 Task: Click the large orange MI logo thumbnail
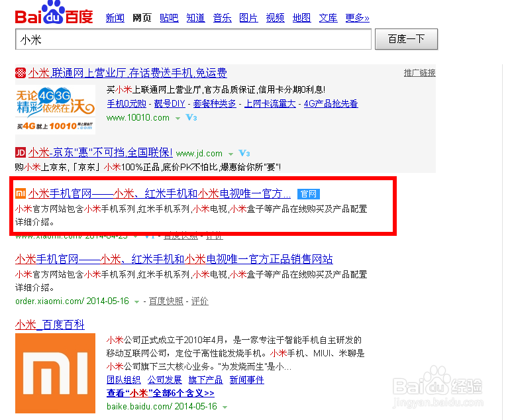coord(55,374)
